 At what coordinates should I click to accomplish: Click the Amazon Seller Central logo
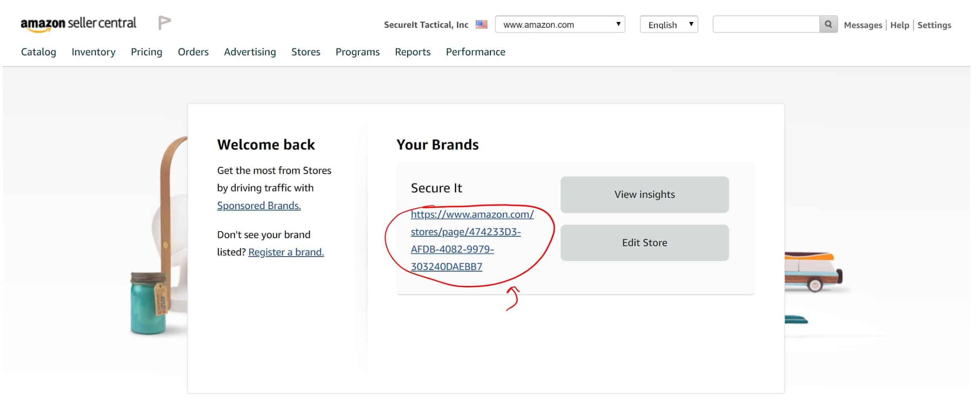[78, 24]
